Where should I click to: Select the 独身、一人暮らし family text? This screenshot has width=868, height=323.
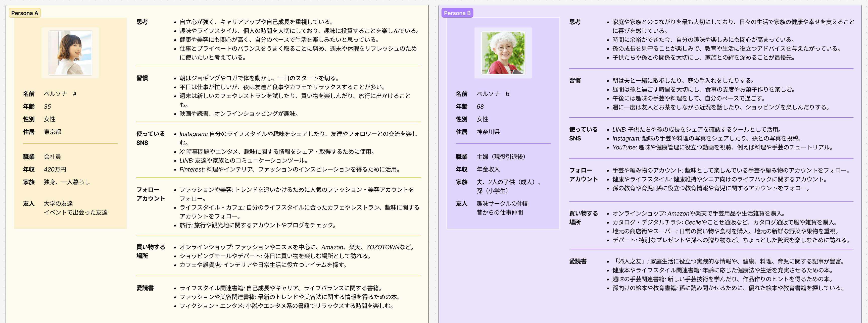(67, 182)
